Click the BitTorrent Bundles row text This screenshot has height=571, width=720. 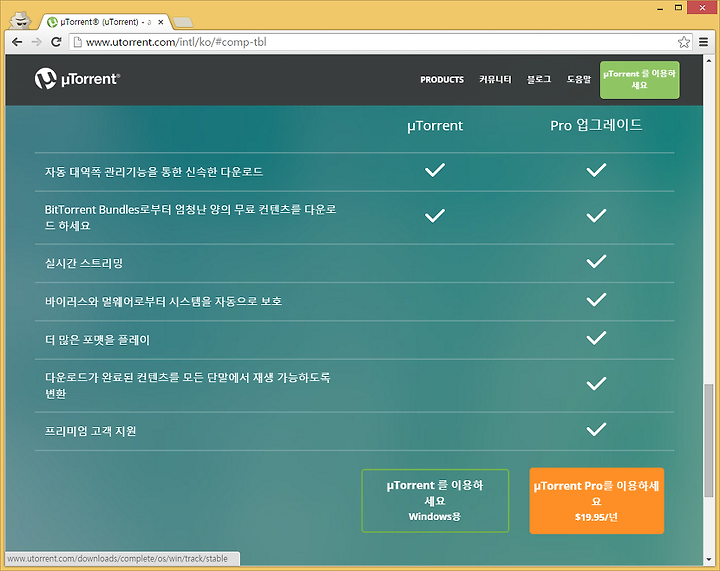coord(191,218)
